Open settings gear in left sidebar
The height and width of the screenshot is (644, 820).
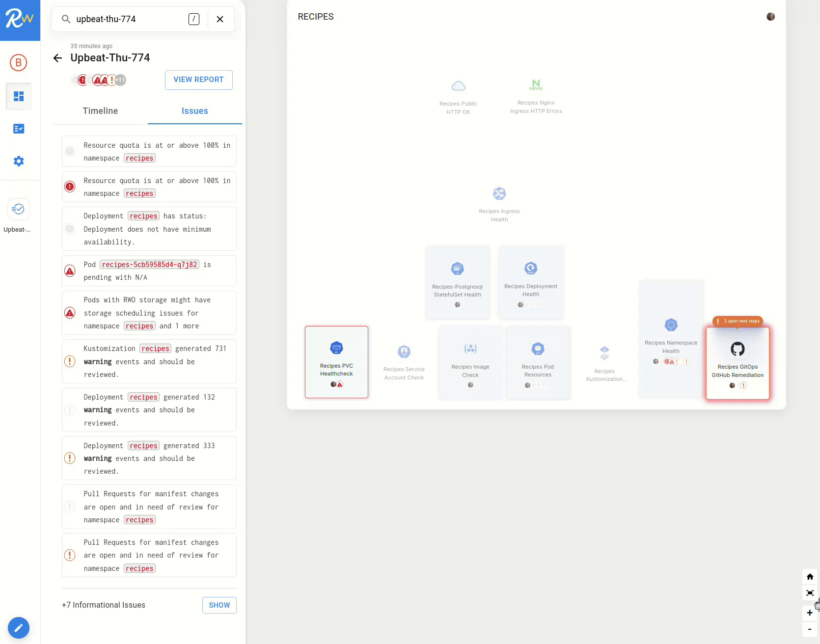point(19,161)
